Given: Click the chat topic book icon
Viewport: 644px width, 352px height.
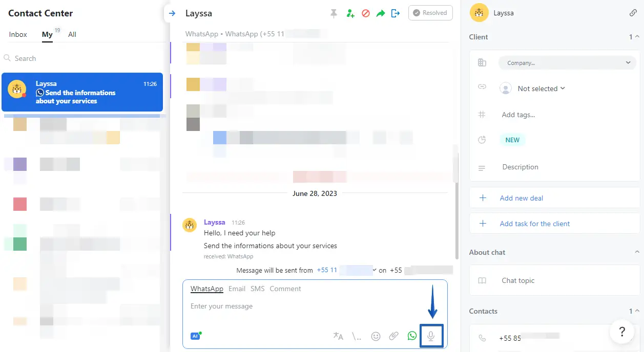Looking at the screenshot, I should click(x=482, y=280).
